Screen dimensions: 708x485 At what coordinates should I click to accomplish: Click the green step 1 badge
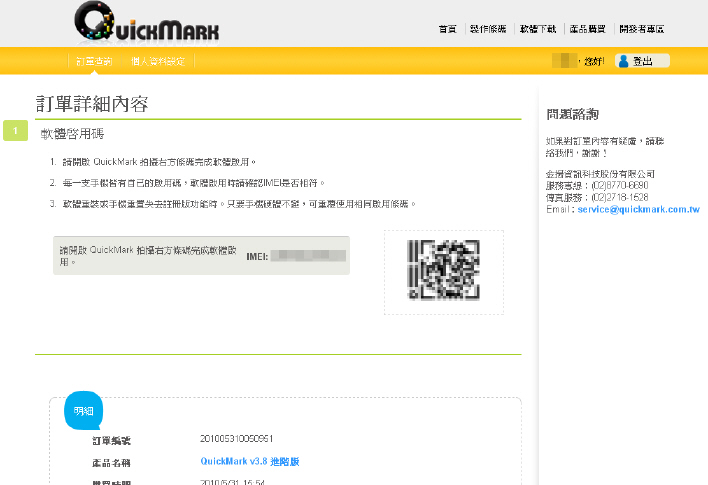click(x=16, y=131)
